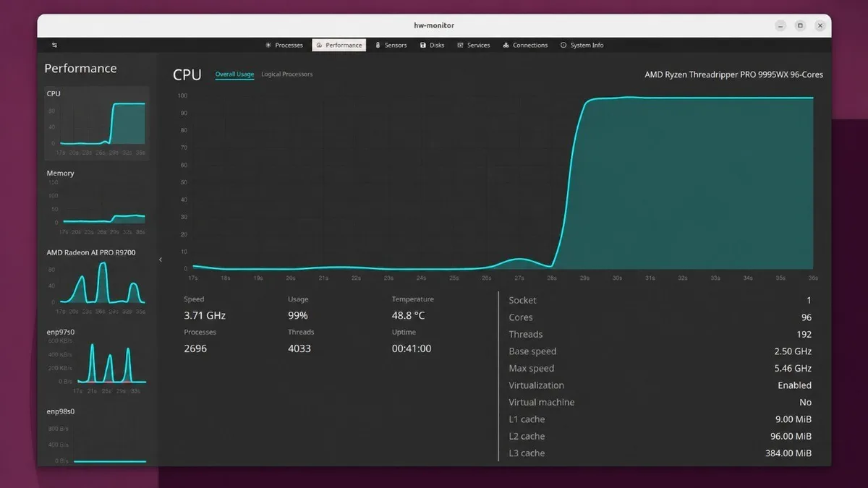
Task: Click the Virtualization Enabled value
Action: click(x=795, y=385)
